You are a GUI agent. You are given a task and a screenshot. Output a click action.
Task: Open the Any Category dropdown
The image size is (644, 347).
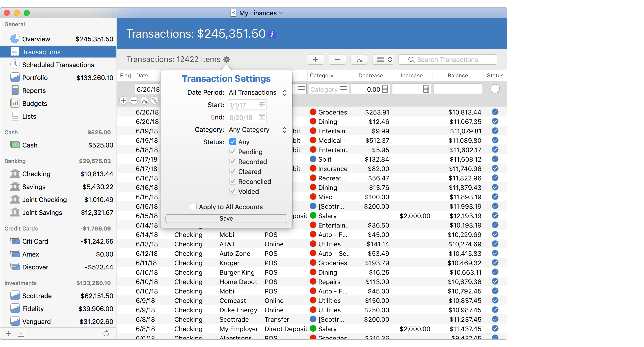click(x=258, y=130)
